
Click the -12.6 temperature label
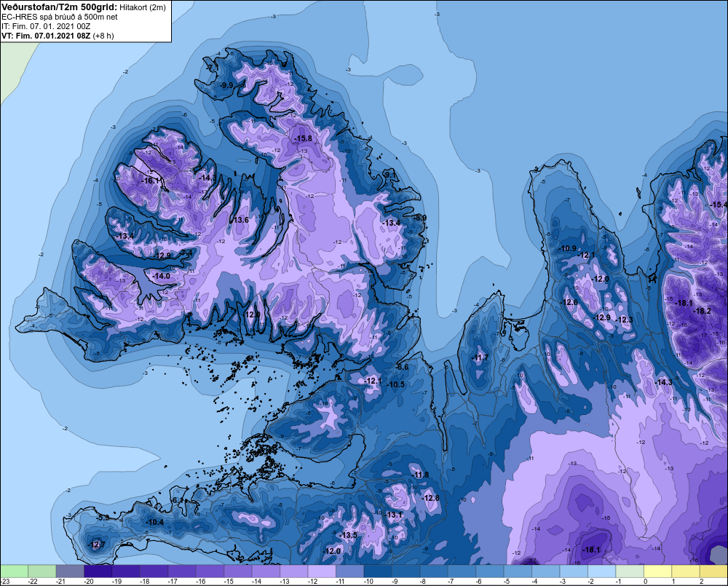tap(570, 302)
